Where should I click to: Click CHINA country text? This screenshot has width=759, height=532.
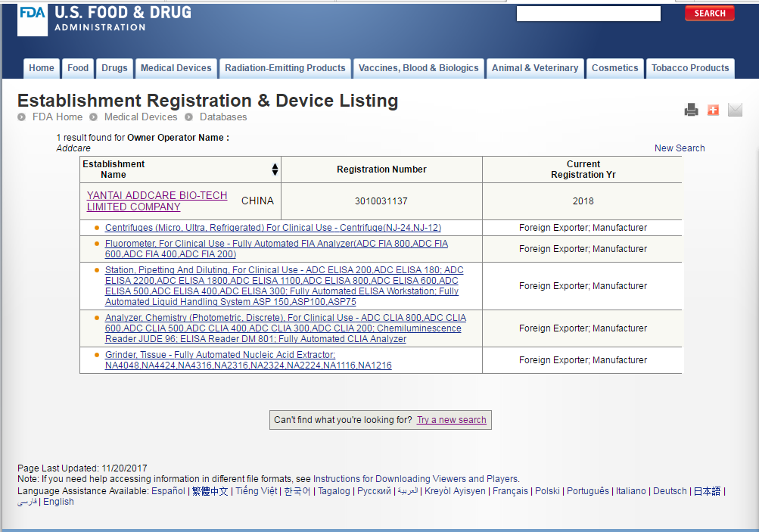point(257,201)
